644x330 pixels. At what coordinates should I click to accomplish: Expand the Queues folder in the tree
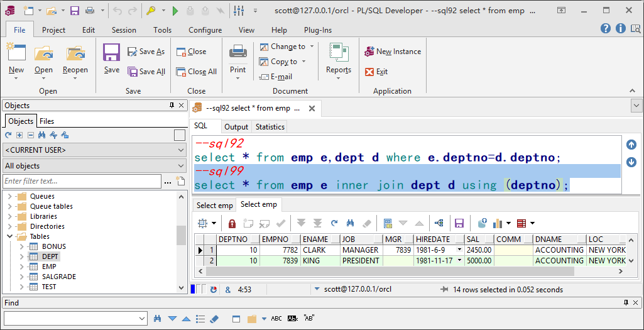tap(10, 197)
